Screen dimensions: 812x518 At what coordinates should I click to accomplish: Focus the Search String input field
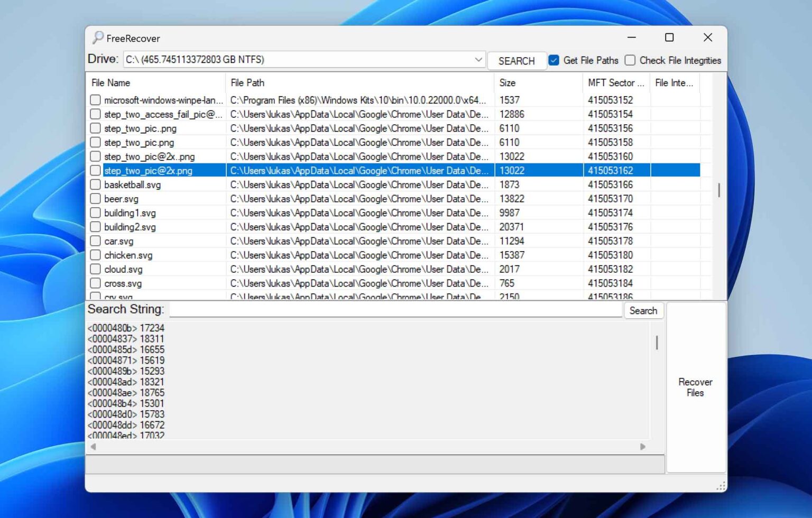click(x=395, y=310)
